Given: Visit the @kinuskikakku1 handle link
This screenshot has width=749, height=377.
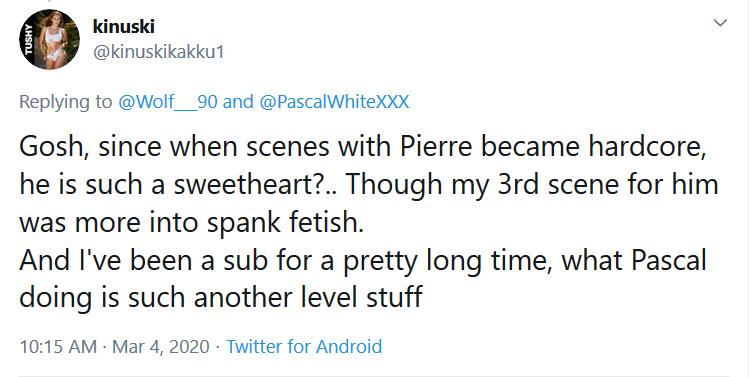Looking at the screenshot, I should point(158,52).
